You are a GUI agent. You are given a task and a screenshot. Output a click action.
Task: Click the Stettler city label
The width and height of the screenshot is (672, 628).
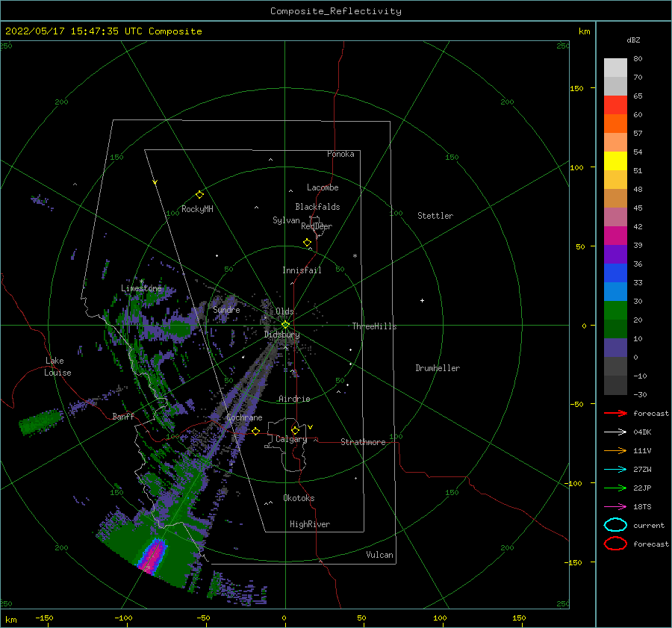pos(435,216)
